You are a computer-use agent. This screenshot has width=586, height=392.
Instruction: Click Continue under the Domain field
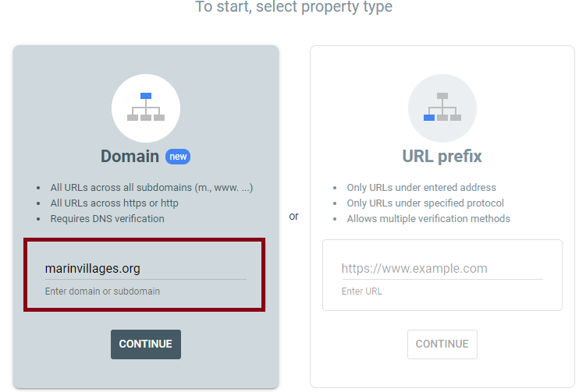(146, 344)
